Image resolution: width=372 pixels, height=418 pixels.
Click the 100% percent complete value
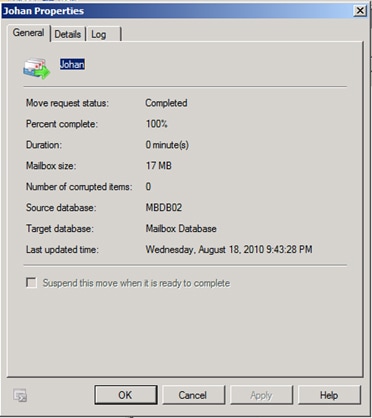(x=157, y=124)
